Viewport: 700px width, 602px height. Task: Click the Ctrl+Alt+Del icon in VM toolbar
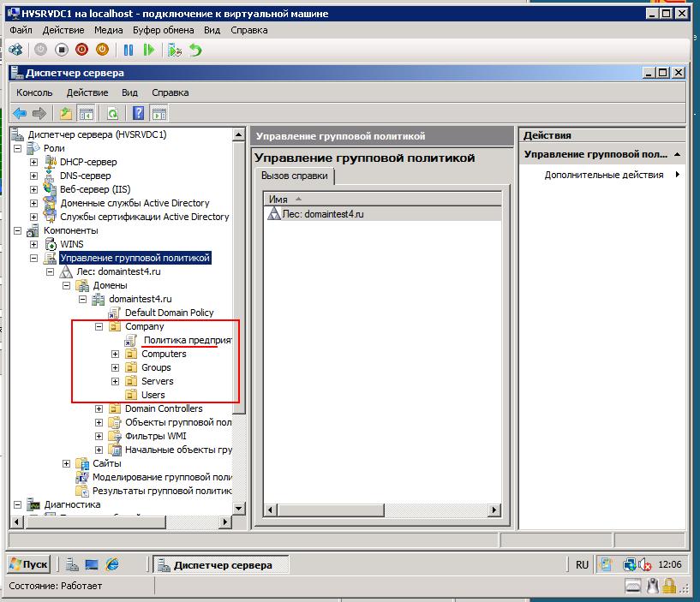pos(15,50)
